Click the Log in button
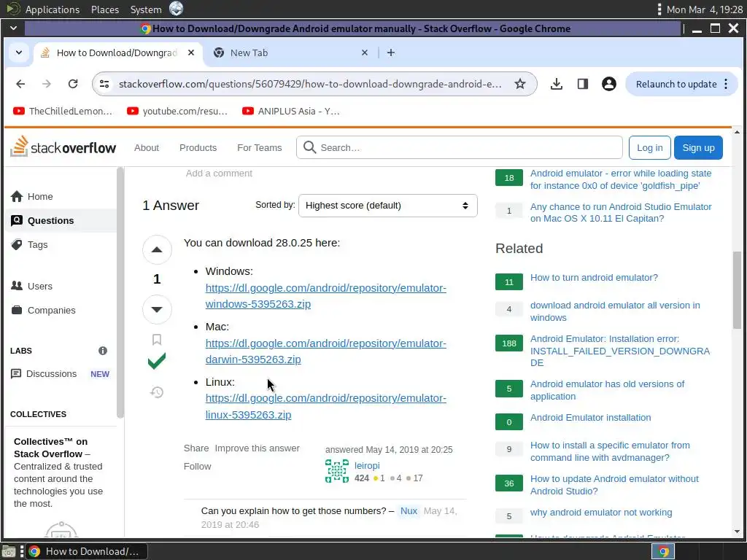 pyautogui.click(x=649, y=147)
